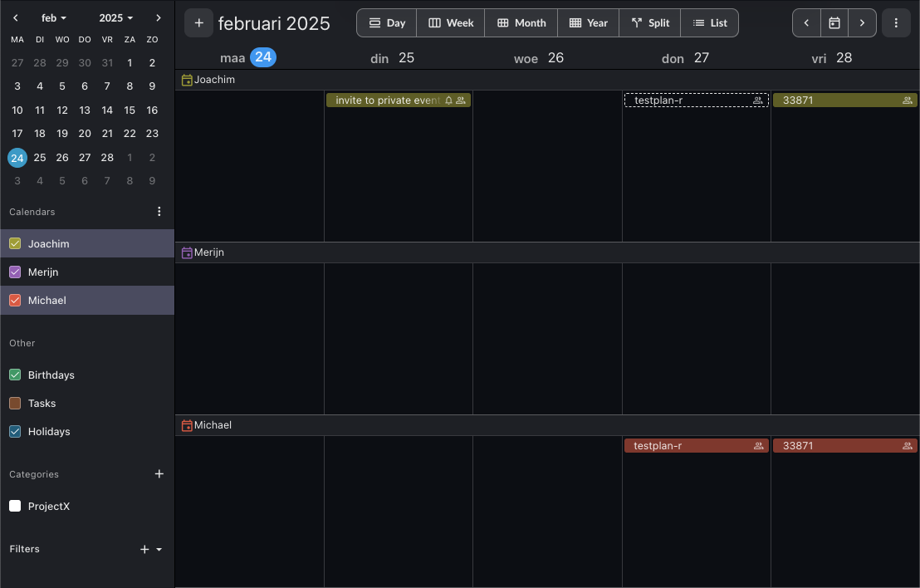The width and height of the screenshot is (920, 588).
Task: Toggle the Birthdays calendar checkbox
Action: (15, 375)
